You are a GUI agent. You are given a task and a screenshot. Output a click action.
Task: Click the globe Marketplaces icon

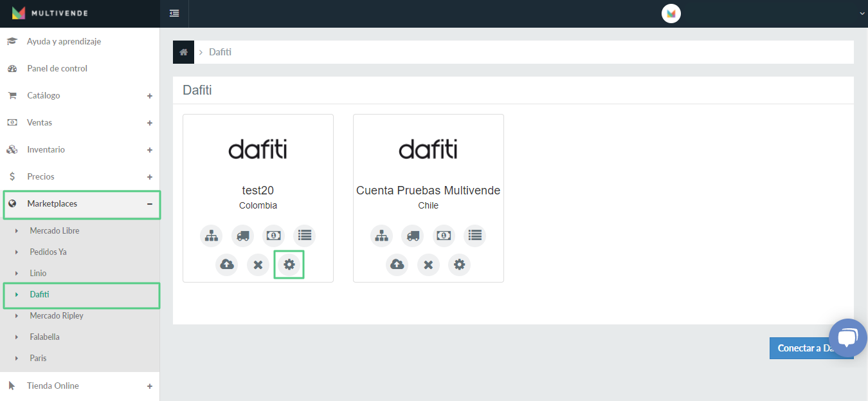12,203
